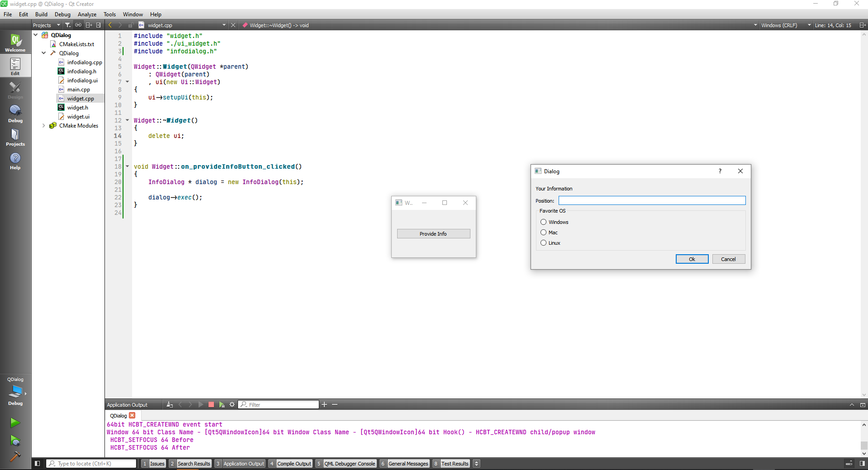Open the Analyze menu
This screenshot has height=470, width=868.
87,14
